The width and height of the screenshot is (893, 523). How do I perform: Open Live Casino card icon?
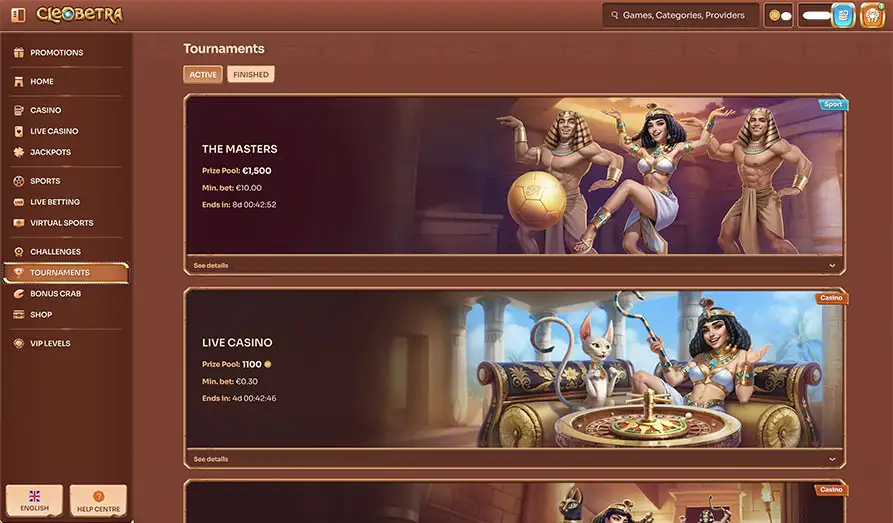[19, 131]
